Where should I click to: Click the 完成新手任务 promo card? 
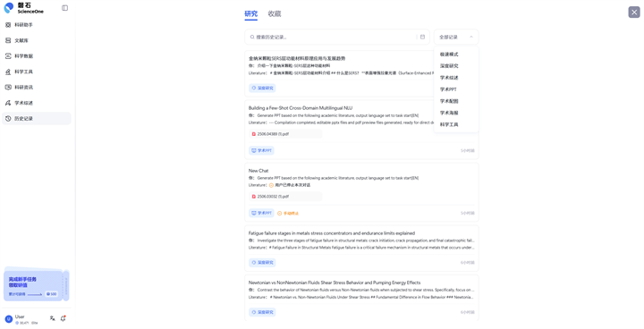tap(33, 285)
